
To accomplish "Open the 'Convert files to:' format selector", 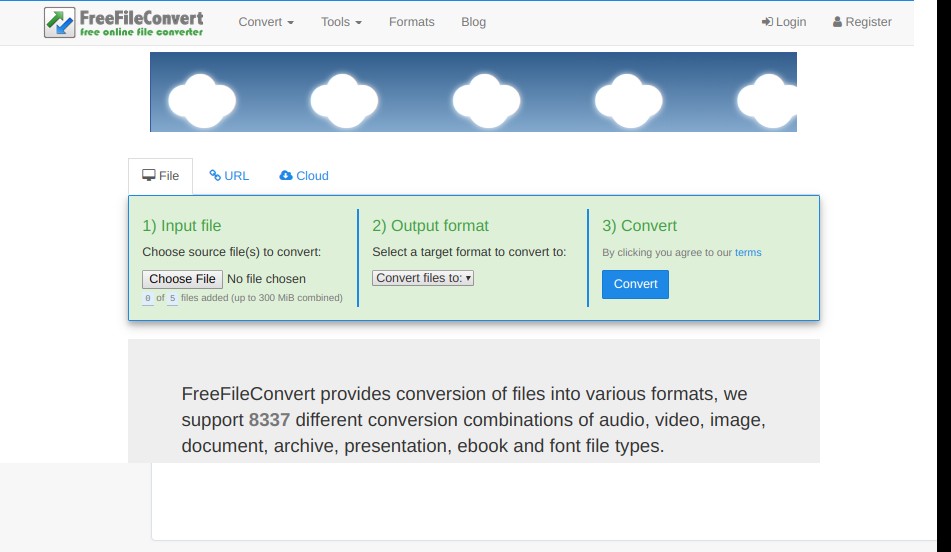I will (422, 278).
